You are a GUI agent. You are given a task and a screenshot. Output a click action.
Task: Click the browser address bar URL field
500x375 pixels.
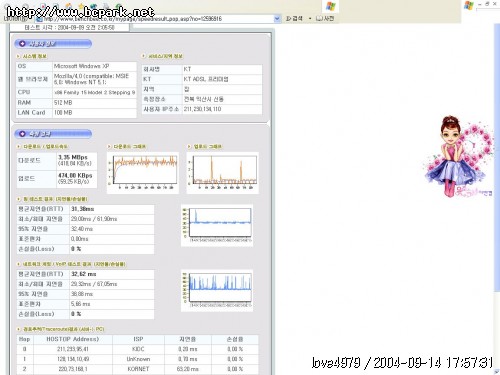pyautogui.click(x=157, y=19)
